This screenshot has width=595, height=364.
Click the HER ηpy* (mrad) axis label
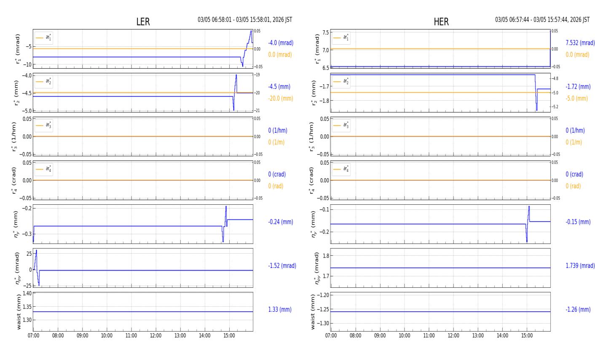point(317,268)
